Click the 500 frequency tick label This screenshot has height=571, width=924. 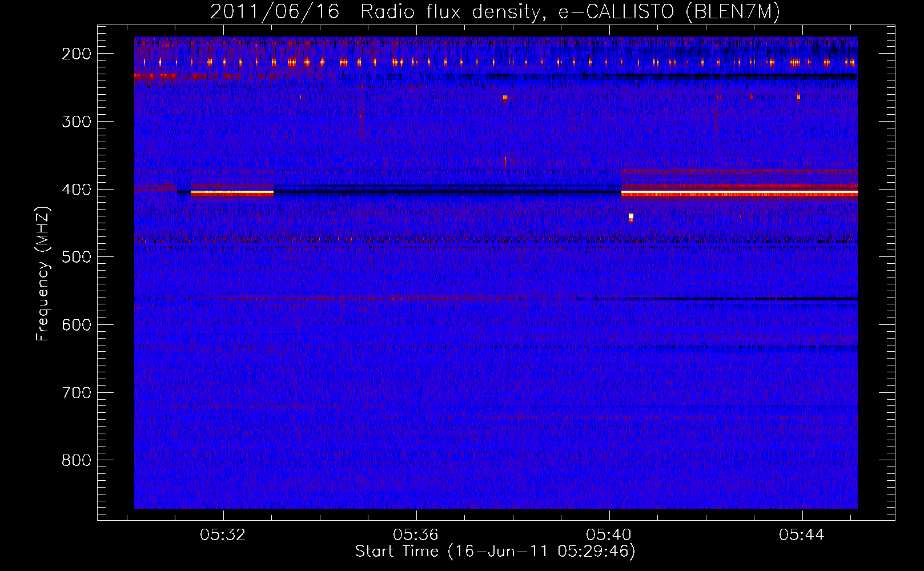(x=77, y=257)
